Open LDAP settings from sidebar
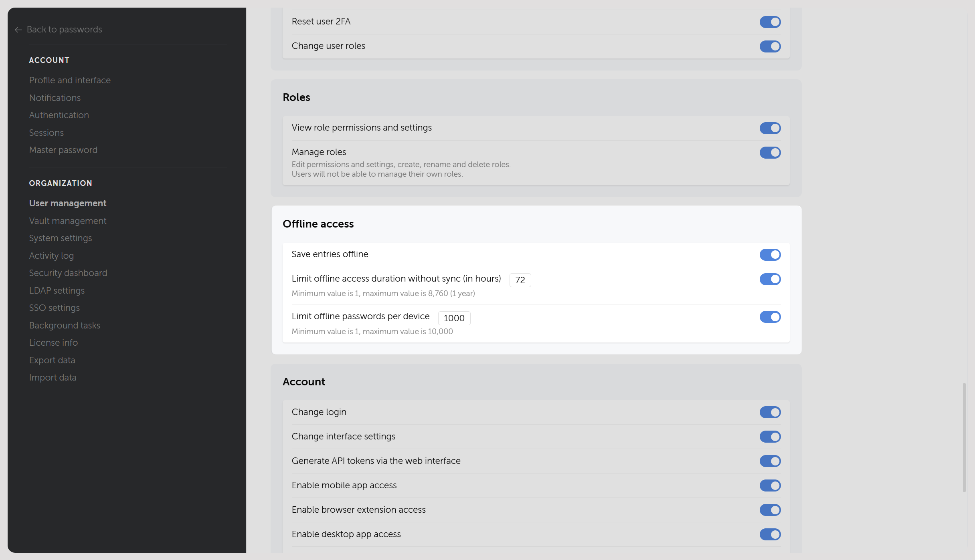This screenshot has width=975, height=560. [x=57, y=290]
